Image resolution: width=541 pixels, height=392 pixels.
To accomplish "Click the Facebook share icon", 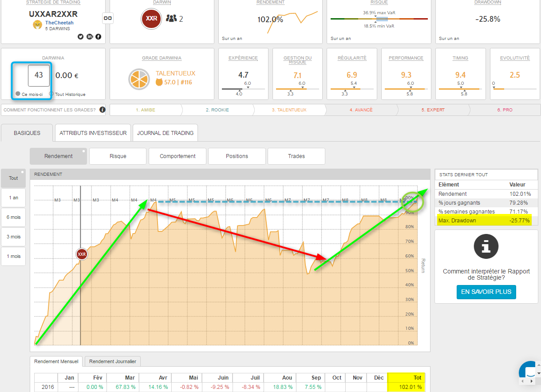I will 98,36.
